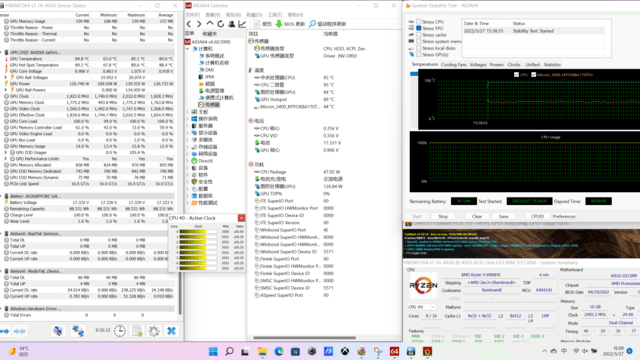The image size is (640, 360).
Task: Click HWiNFO expand arrows icon
Action: pos(5,331)
